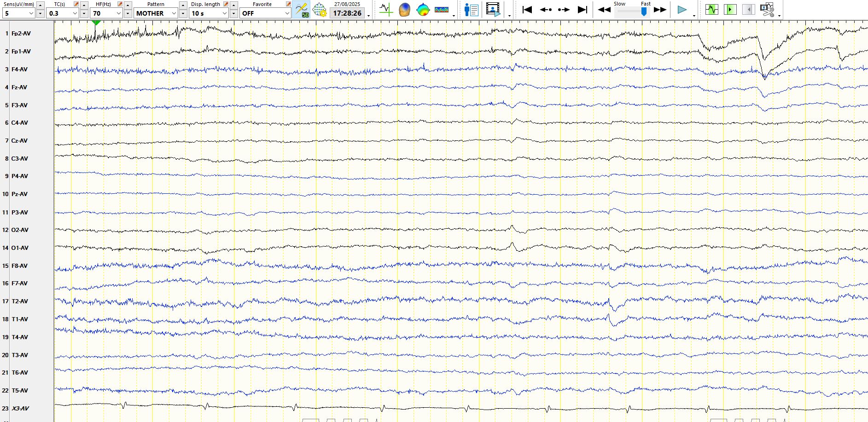Click the green waveform display icon

pos(712,10)
